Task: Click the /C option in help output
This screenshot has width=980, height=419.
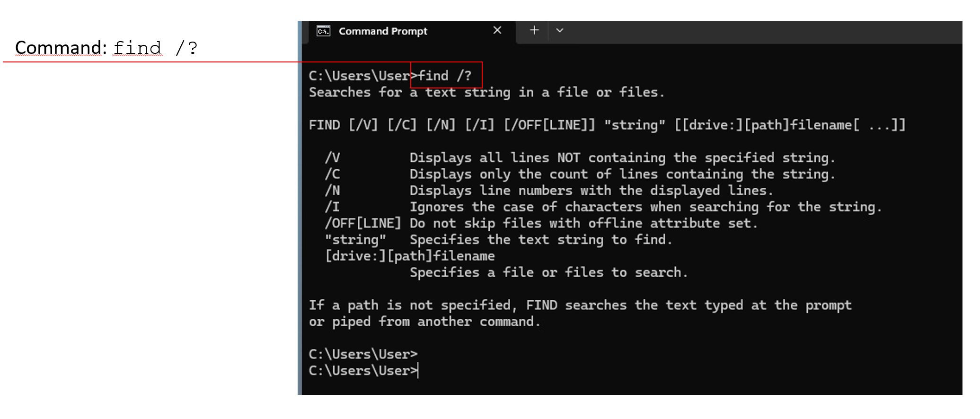Action: click(x=332, y=175)
